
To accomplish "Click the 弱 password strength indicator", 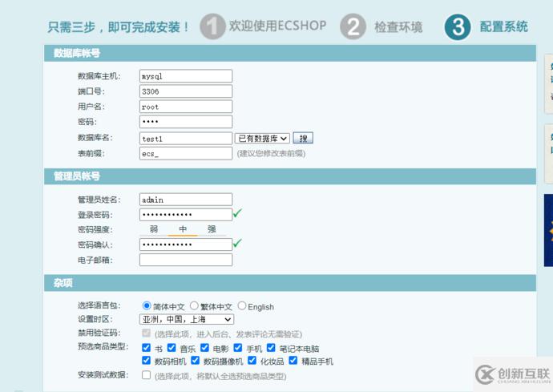I will coord(154,229).
